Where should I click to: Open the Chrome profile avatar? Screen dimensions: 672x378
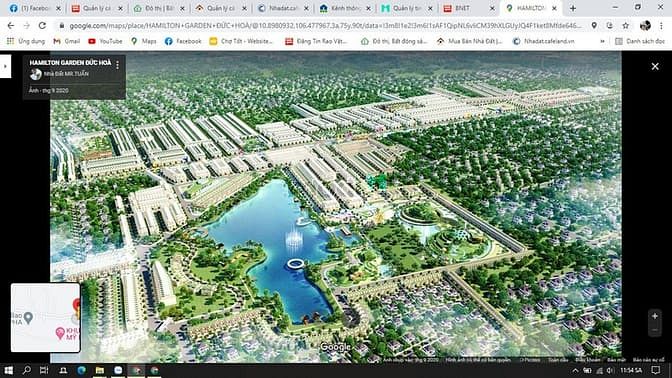pos(645,26)
